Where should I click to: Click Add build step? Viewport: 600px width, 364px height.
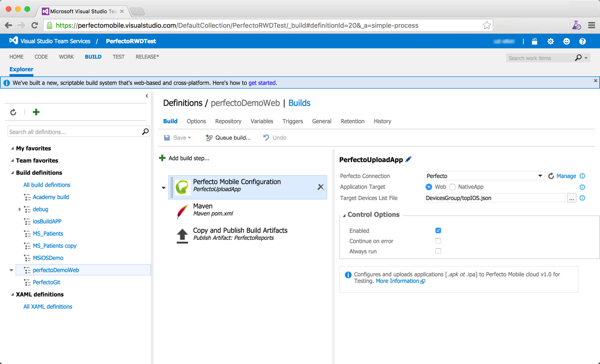[x=184, y=158]
